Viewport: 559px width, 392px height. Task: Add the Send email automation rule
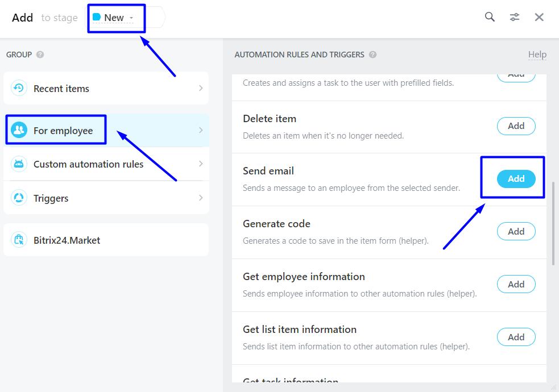tap(516, 179)
